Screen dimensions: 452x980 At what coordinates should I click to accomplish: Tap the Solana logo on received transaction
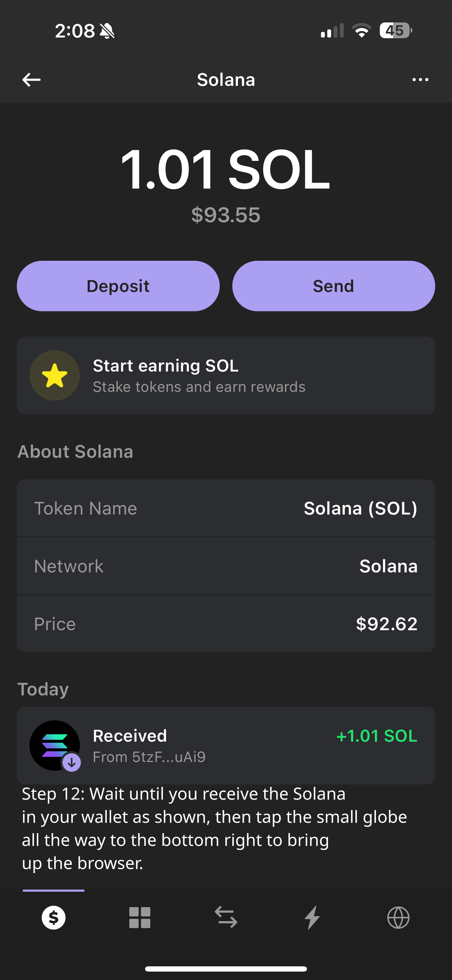(x=54, y=745)
